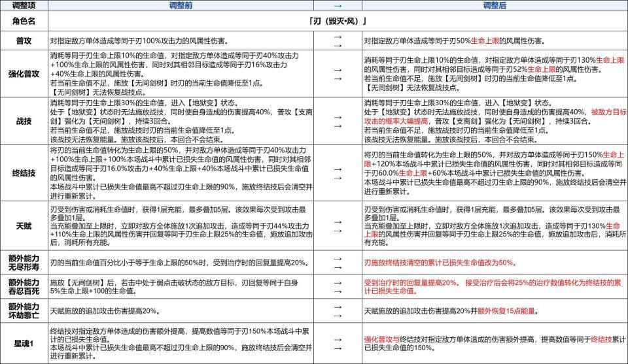Click the arrows in the 星魂1 row
The width and height of the screenshot is (628, 364).
tap(338, 344)
